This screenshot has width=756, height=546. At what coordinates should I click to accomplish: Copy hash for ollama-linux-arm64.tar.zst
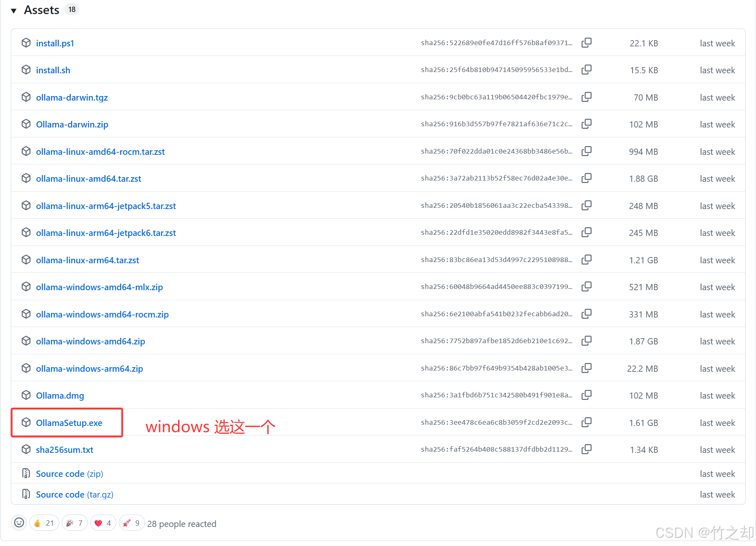pyautogui.click(x=587, y=260)
